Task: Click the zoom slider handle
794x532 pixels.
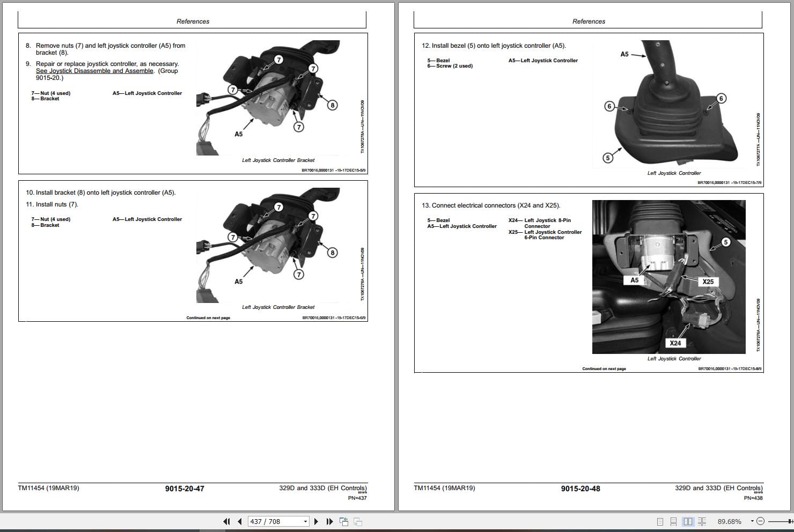Action: [x=789, y=521]
